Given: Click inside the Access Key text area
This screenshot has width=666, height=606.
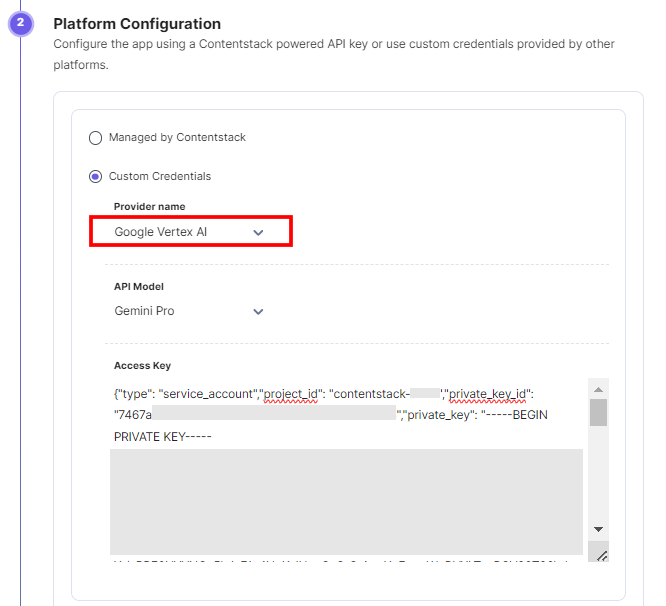Looking at the screenshot, I should tap(348, 470).
